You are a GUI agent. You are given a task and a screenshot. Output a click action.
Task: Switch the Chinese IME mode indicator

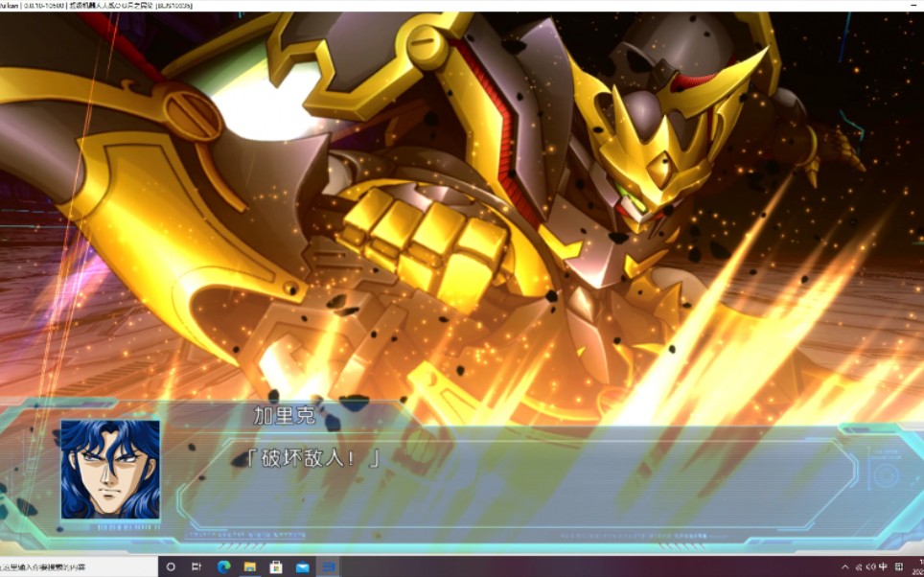click(x=884, y=567)
